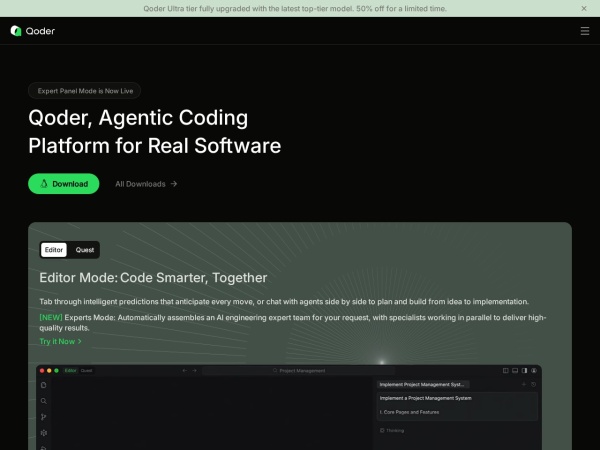Follow the Try it Now link
This screenshot has height=450, width=600.
[60, 341]
